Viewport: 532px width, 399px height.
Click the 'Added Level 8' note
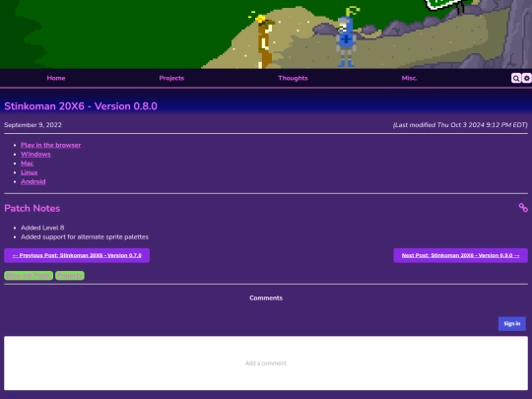(x=42, y=228)
